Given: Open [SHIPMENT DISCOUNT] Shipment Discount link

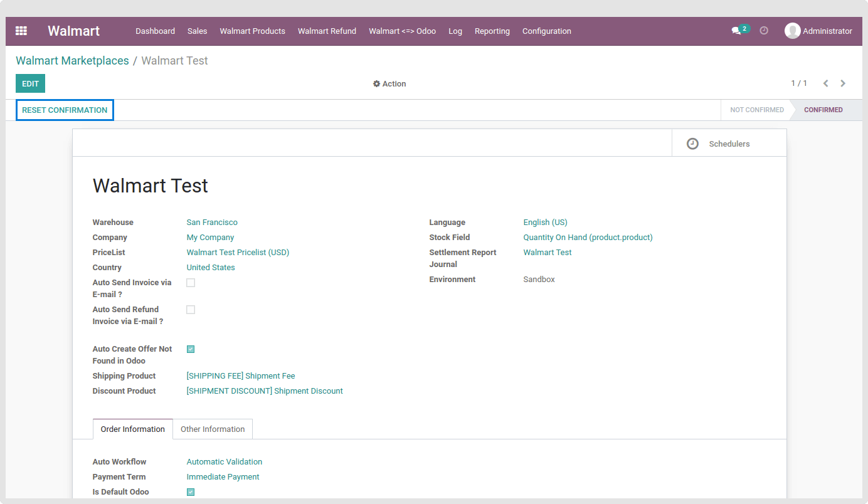Looking at the screenshot, I should pos(265,391).
